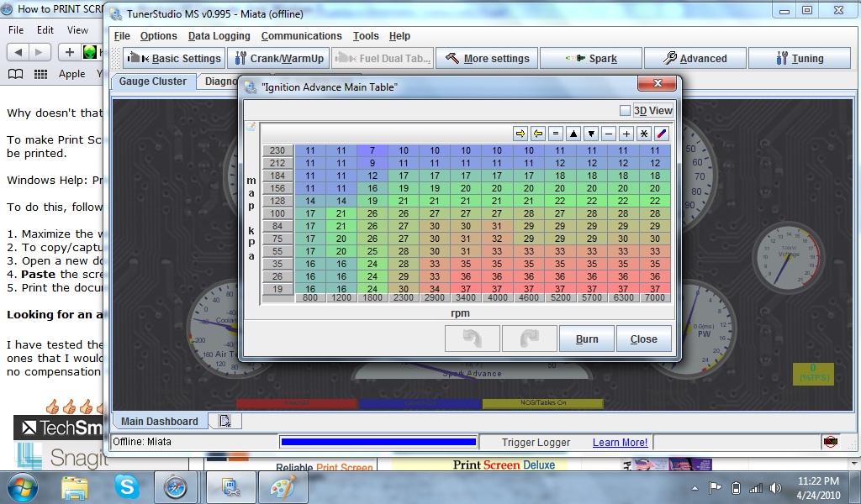Click the asterisk multiply icon
This screenshot has height=504, width=861.
644,134
